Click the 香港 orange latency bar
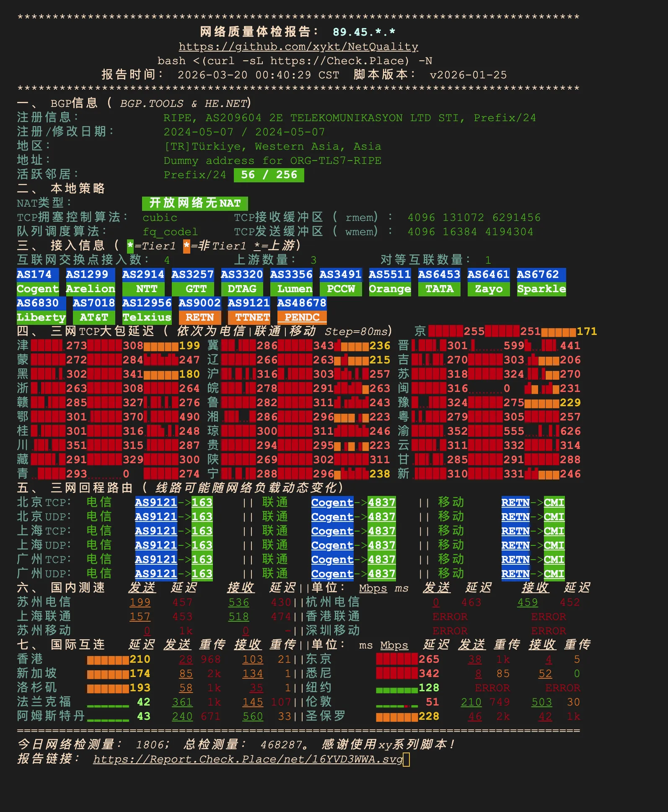668x812 pixels. pyautogui.click(x=108, y=660)
